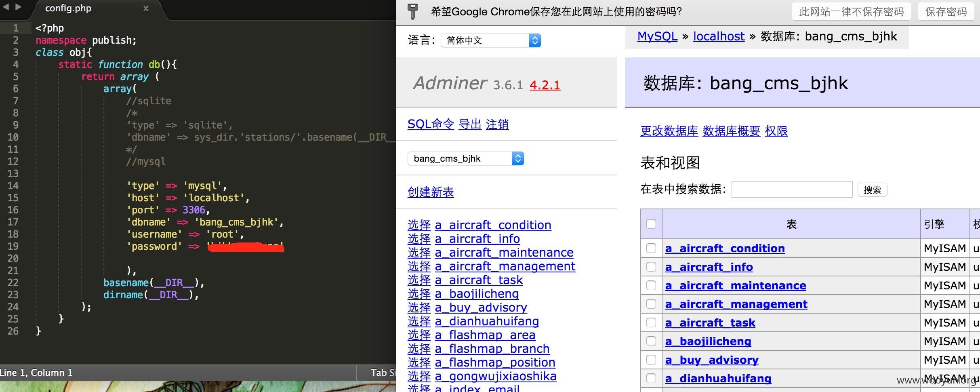The image size is (980, 392).
Task: Click the Line 1, Column 1 status indicator
Action: (x=36, y=372)
